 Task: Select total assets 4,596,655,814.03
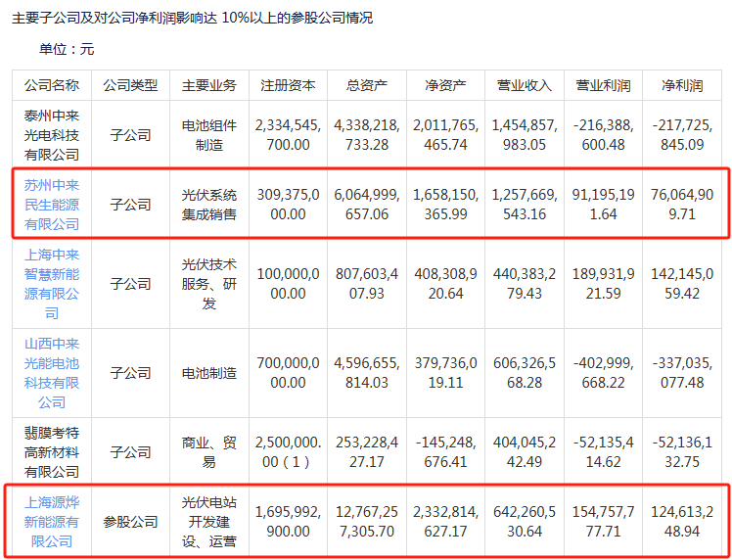[367, 373]
